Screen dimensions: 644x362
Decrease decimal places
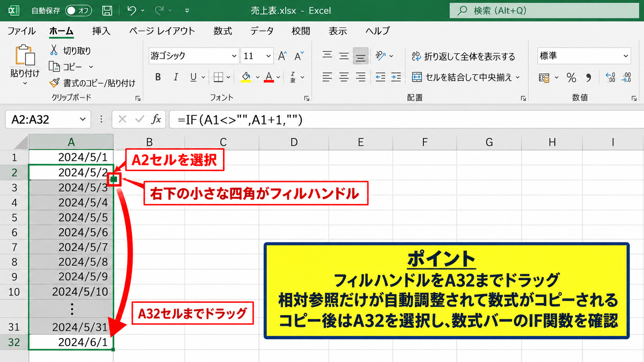click(x=627, y=78)
